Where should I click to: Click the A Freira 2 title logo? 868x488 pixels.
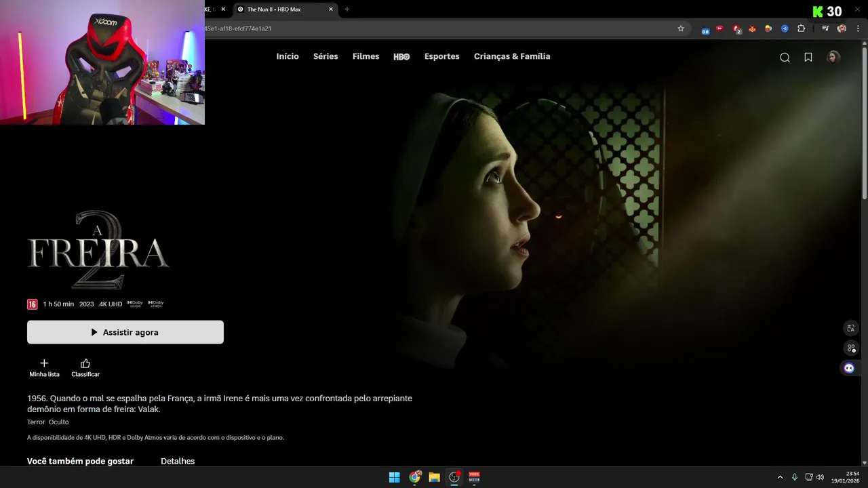pyautogui.click(x=98, y=249)
